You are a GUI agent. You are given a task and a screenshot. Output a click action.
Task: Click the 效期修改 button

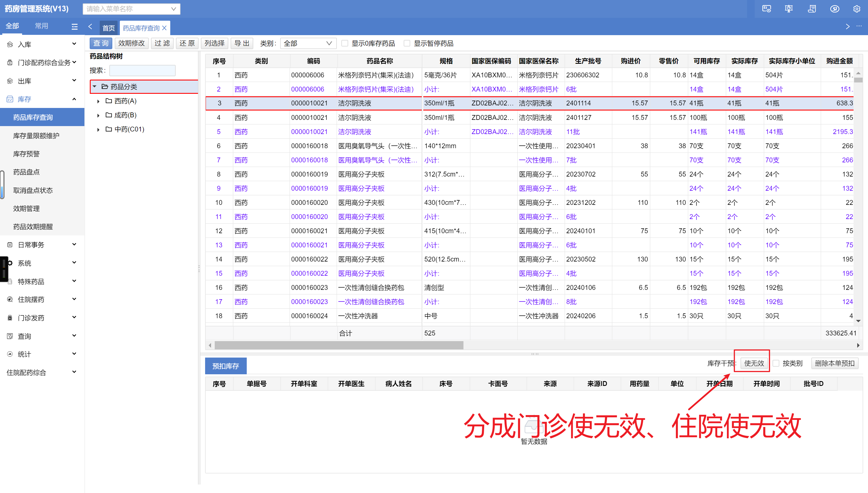pyautogui.click(x=131, y=43)
